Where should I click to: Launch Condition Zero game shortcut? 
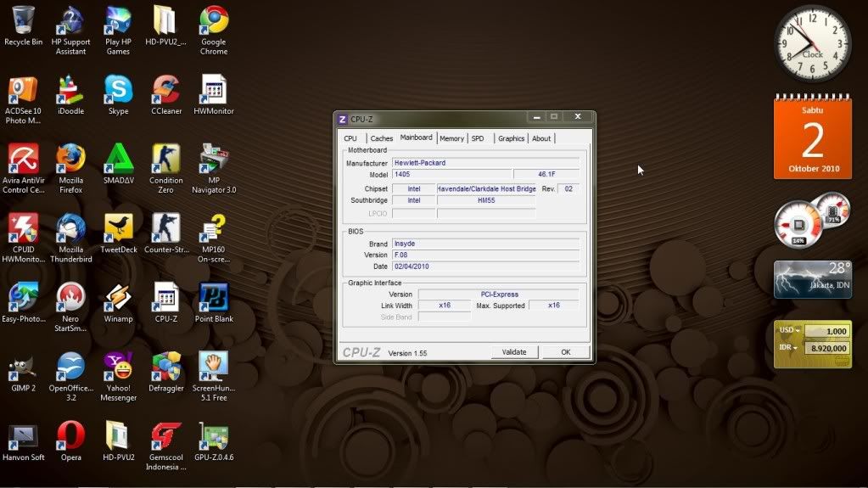166,169
